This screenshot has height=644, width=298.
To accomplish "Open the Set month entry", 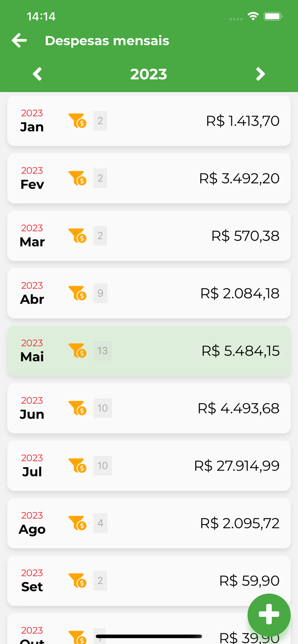I will pyautogui.click(x=149, y=581).
